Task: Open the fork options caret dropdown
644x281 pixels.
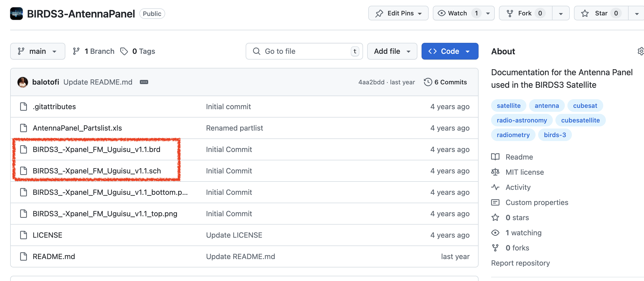Action: [561, 13]
